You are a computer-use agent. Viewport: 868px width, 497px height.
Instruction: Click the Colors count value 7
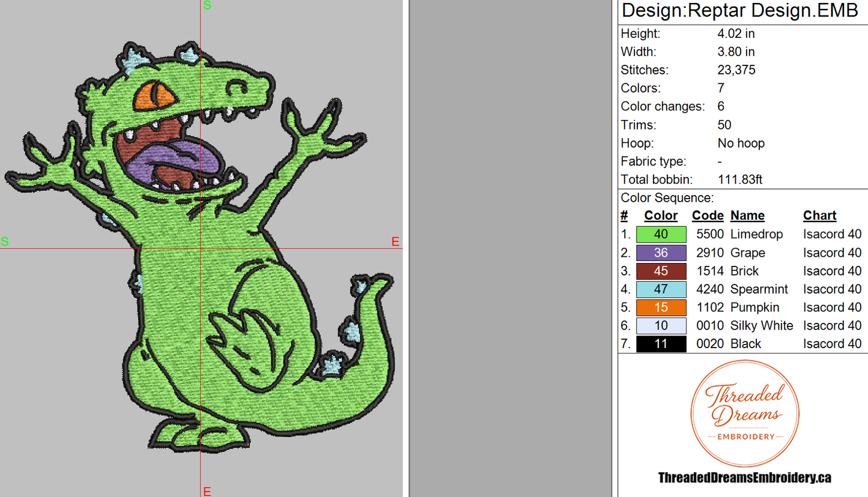point(721,88)
